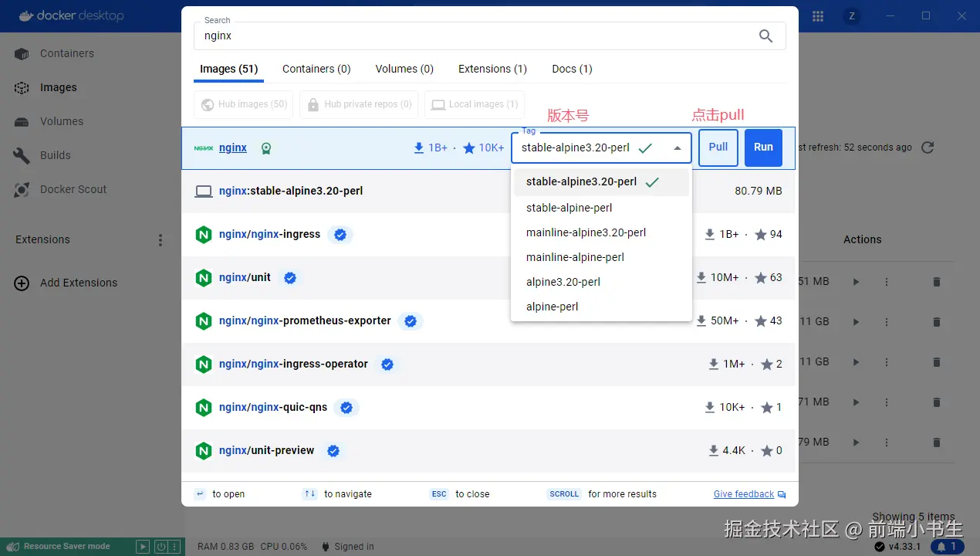Switch to the Images (51) tab
980x556 pixels.
(x=228, y=69)
